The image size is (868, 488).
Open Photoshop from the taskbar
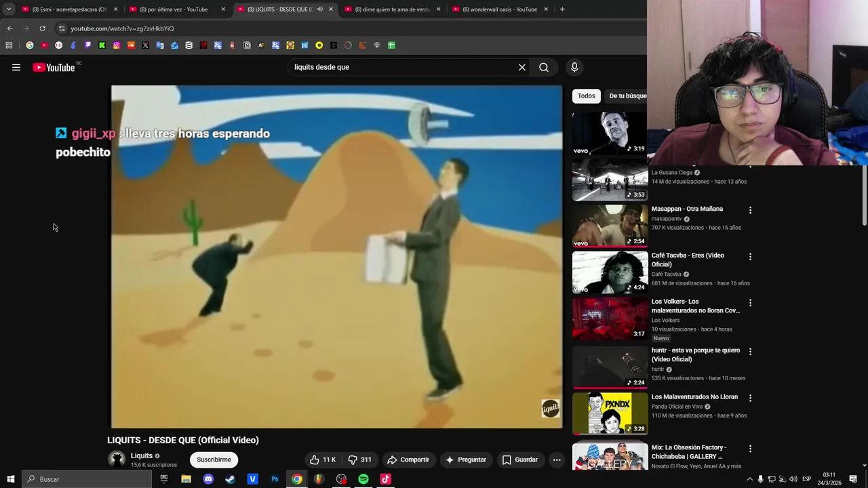click(x=275, y=479)
